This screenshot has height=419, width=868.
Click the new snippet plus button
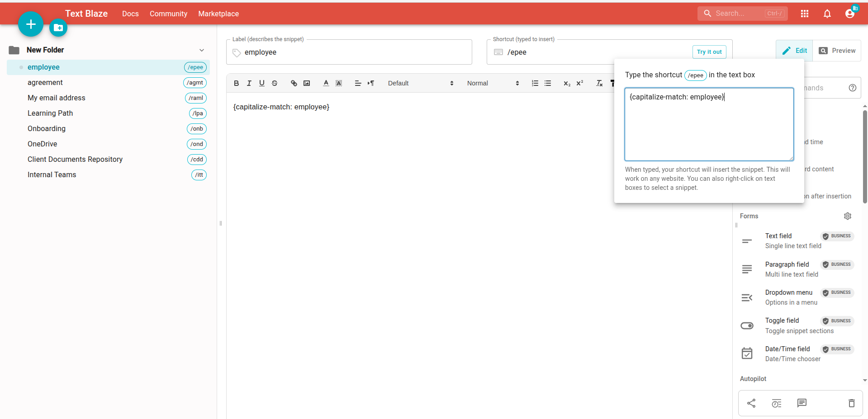pos(31,24)
